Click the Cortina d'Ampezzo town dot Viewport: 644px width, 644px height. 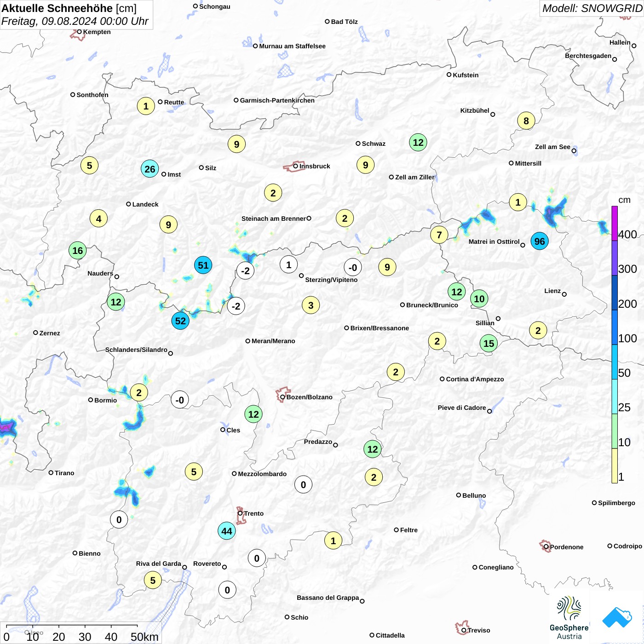[x=442, y=379]
